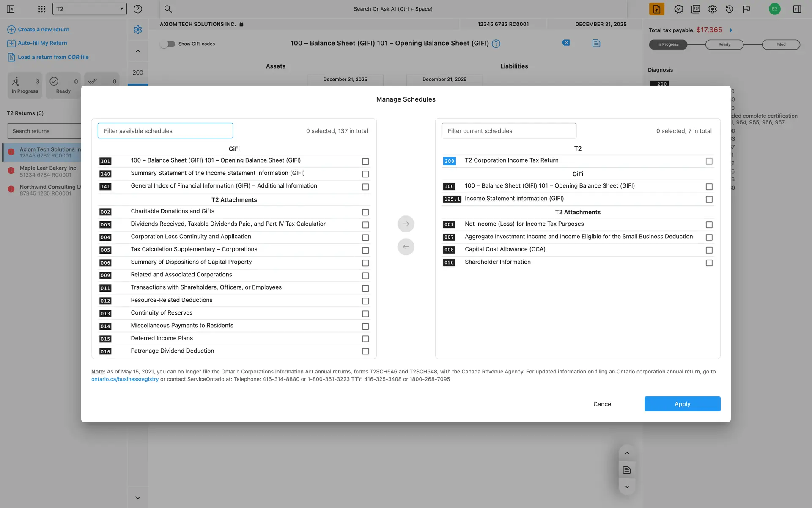This screenshot has height=508, width=812.
Task: Check Charitable Donations and Gifts schedule
Action: coord(365,212)
